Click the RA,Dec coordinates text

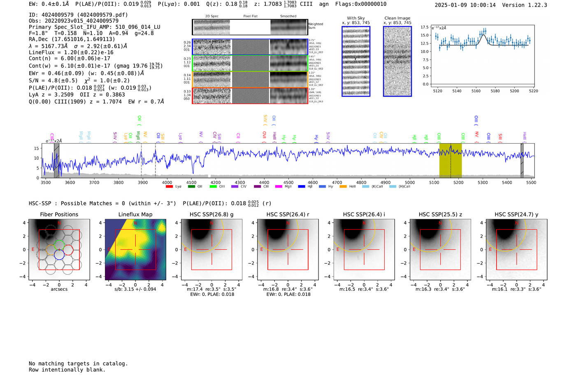click(x=72, y=39)
